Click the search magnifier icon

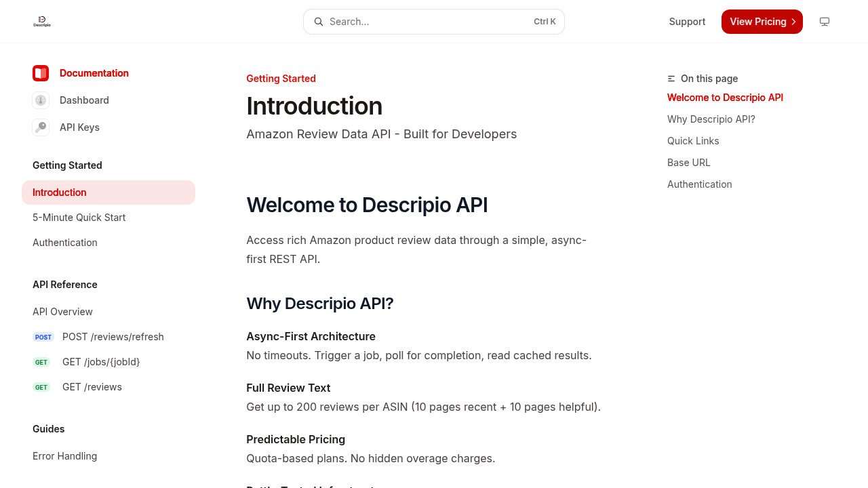pos(319,22)
